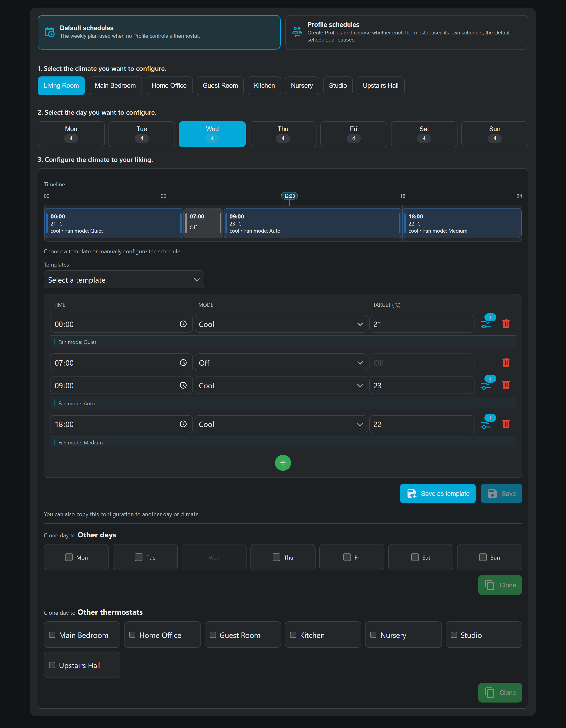Check Tue in clone to other days
Screen dimensions: 566x728
click(x=139, y=557)
